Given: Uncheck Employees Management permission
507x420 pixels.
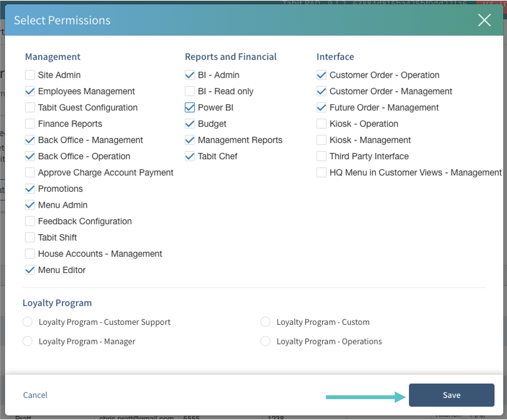Looking at the screenshot, I should (x=30, y=91).
